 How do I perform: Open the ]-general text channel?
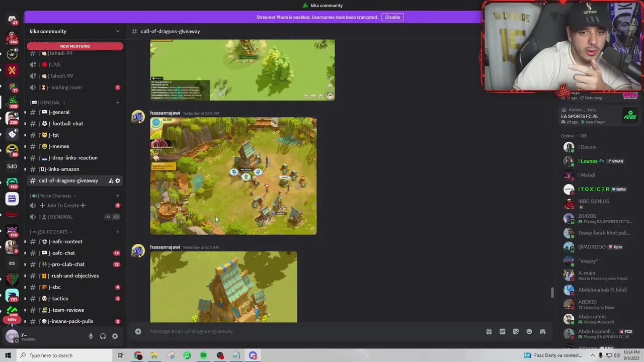point(74,112)
